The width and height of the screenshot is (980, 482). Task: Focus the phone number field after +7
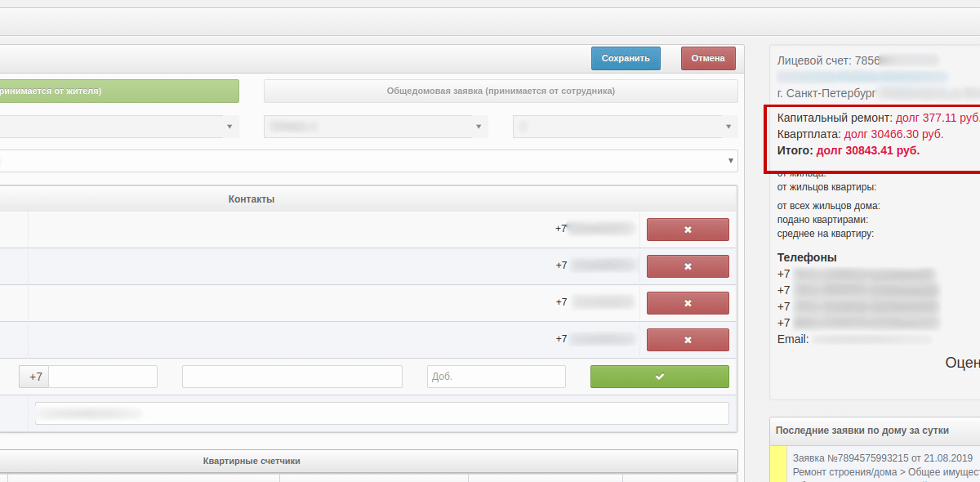103,377
